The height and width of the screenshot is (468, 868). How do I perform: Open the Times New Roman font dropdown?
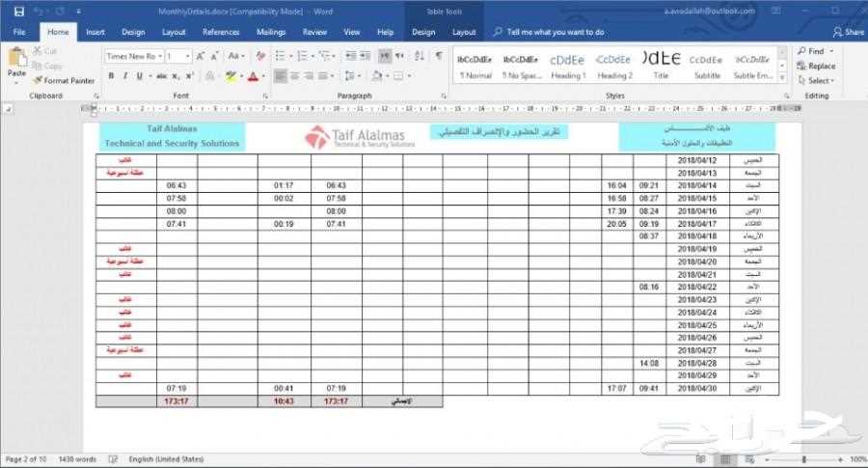(x=132, y=56)
